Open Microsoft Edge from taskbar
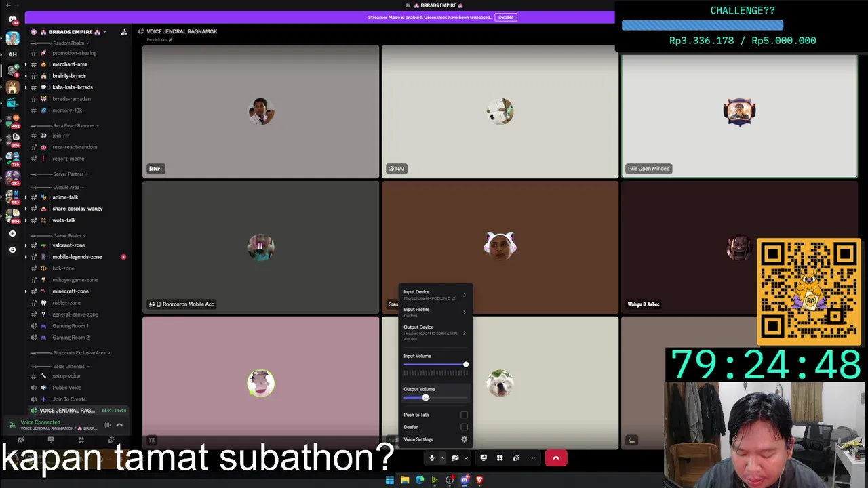This screenshot has height=488, width=868. [420, 480]
